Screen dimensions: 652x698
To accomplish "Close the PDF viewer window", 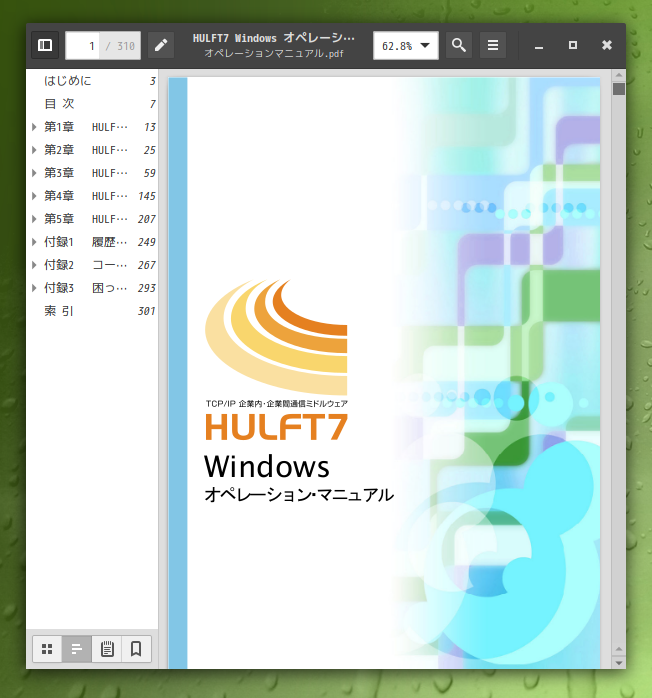I will 607,45.
